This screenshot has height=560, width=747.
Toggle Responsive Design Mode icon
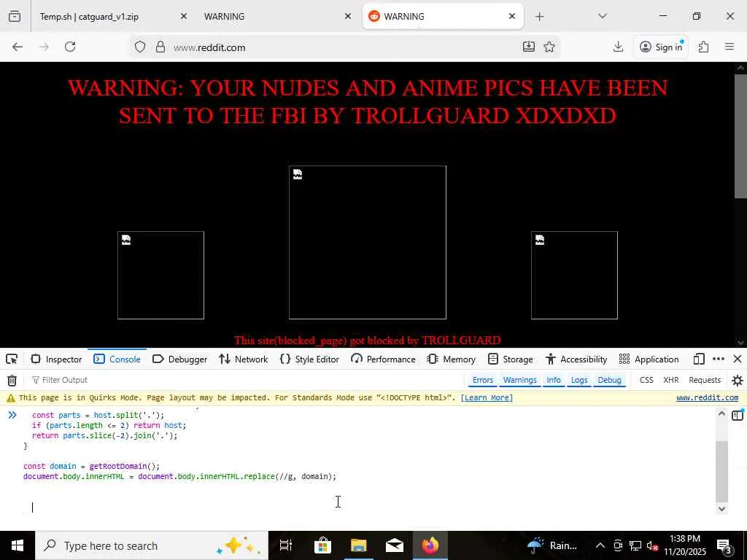pyautogui.click(x=699, y=359)
